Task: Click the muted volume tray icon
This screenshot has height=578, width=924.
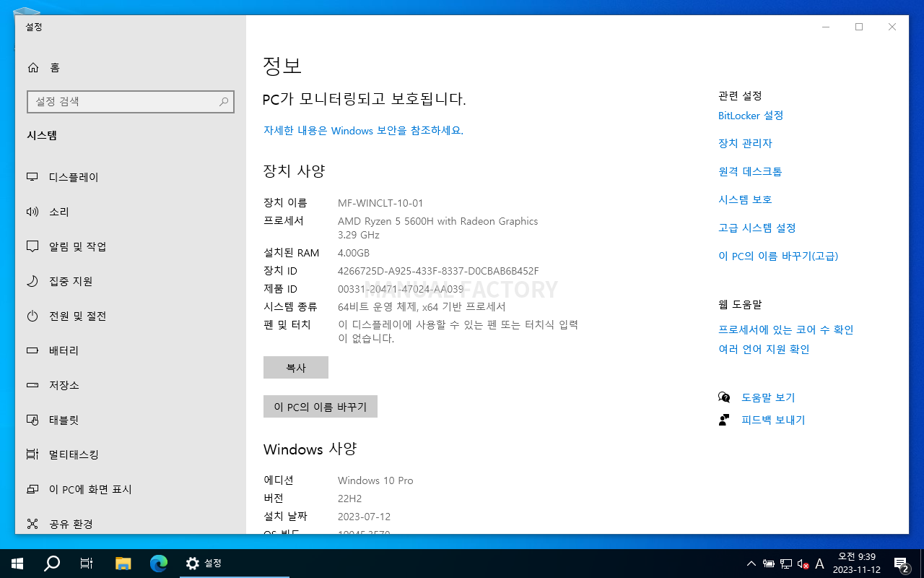Action: (x=803, y=564)
